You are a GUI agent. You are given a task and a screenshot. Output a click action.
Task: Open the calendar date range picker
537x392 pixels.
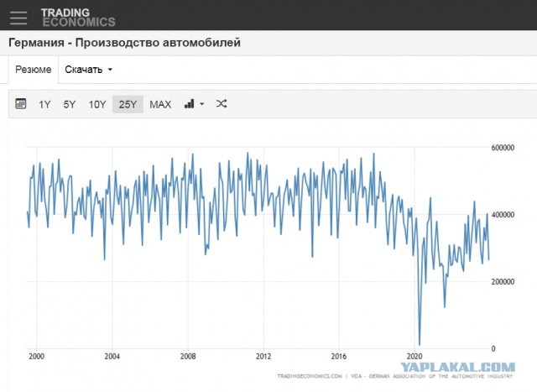tap(21, 104)
